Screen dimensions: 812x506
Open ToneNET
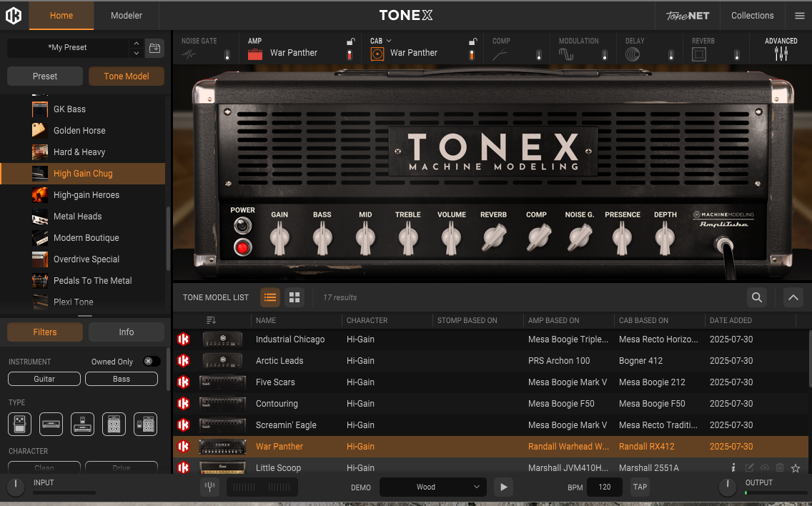[688, 16]
